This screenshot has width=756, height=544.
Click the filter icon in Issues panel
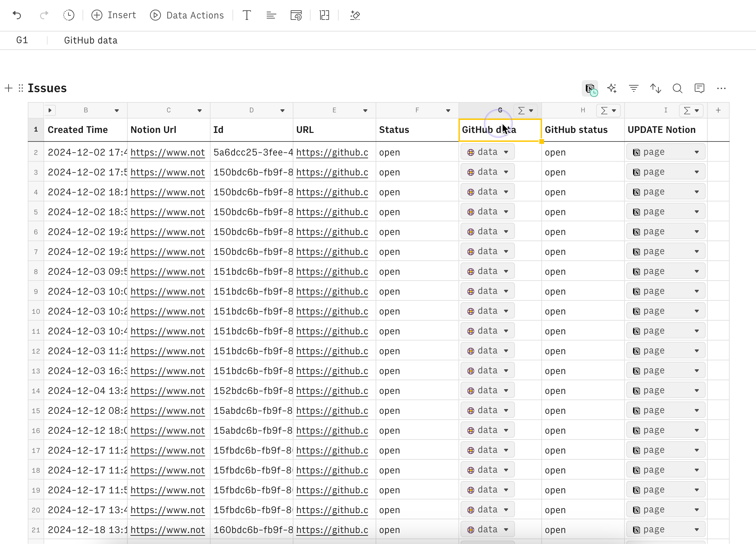click(x=634, y=88)
